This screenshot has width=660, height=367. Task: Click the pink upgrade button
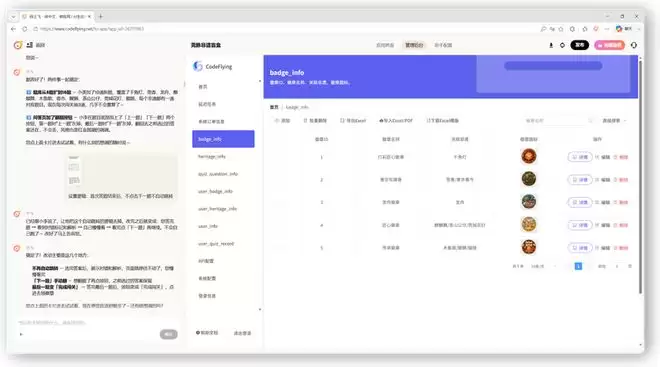point(609,45)
